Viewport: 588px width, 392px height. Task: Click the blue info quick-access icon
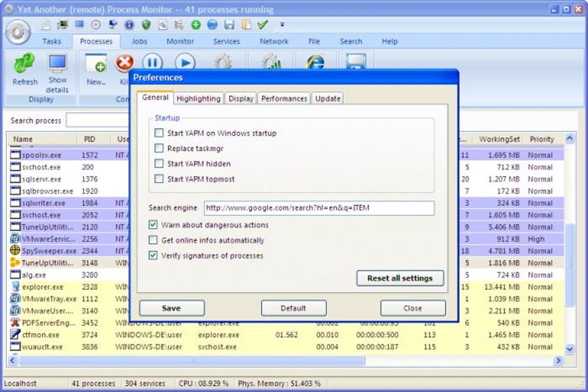coord(129,25)
